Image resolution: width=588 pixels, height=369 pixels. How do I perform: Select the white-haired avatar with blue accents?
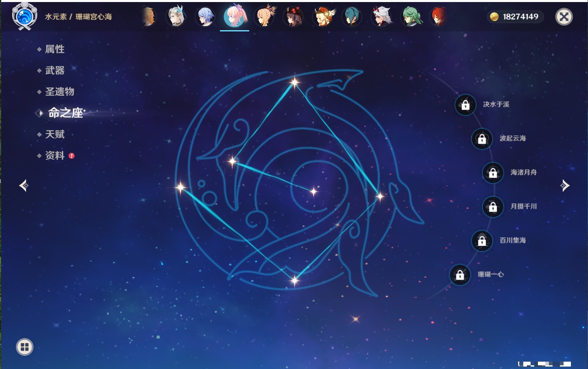[x=177, y=17]
